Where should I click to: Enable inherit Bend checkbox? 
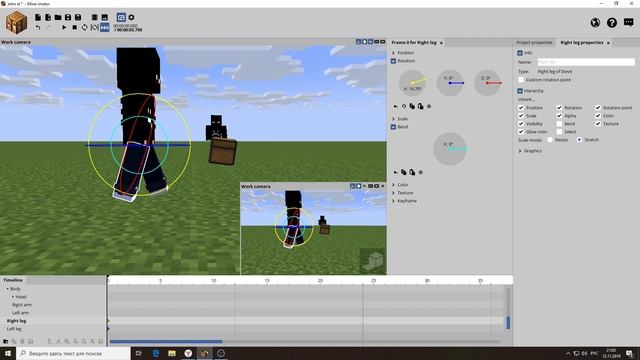point(559,124)
